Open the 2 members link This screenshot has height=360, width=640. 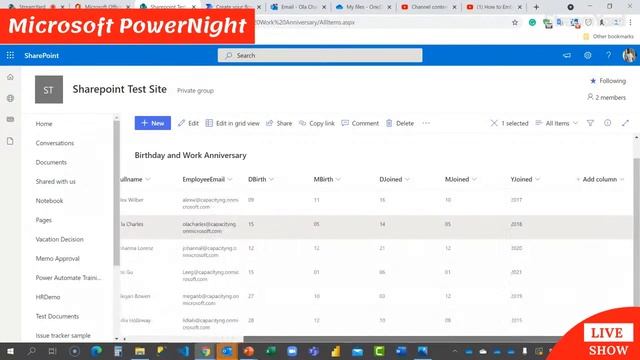coord(607,97)
